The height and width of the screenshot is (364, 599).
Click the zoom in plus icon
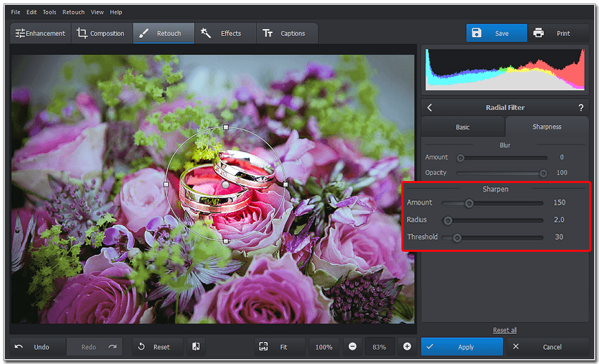[407, 346]
